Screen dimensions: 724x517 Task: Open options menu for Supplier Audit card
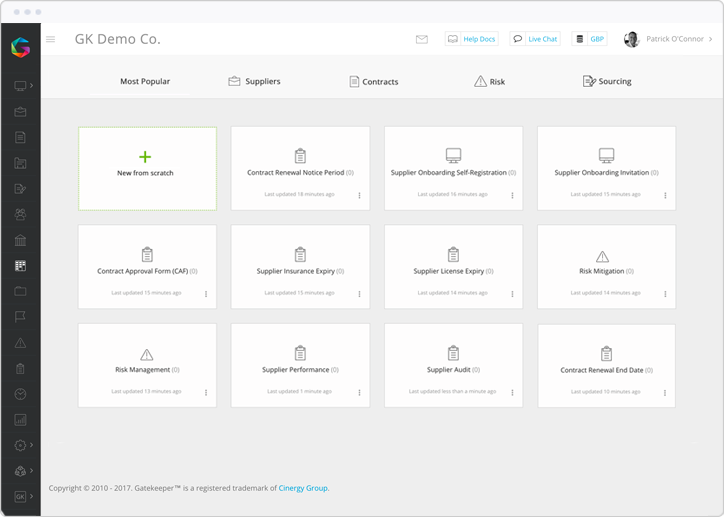click(512, 393)
